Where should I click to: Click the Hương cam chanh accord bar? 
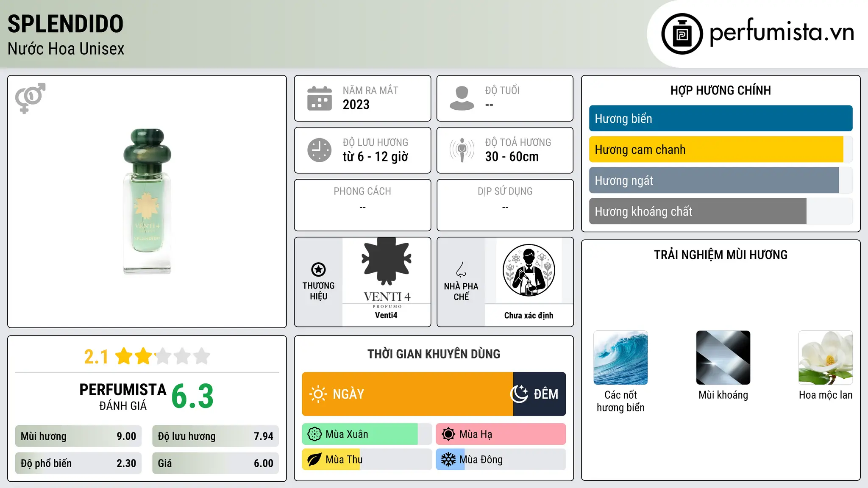click(x=721, y=150)
